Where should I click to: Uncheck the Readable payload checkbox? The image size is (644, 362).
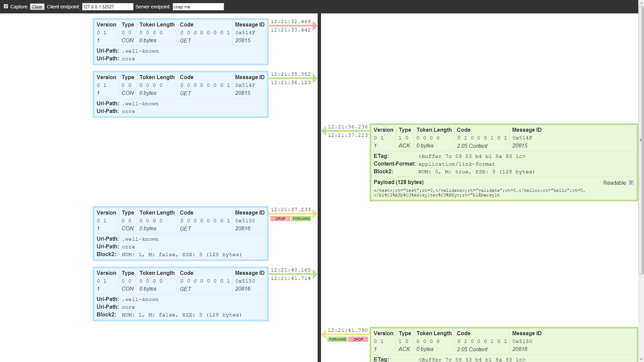(x=631, y=183)
